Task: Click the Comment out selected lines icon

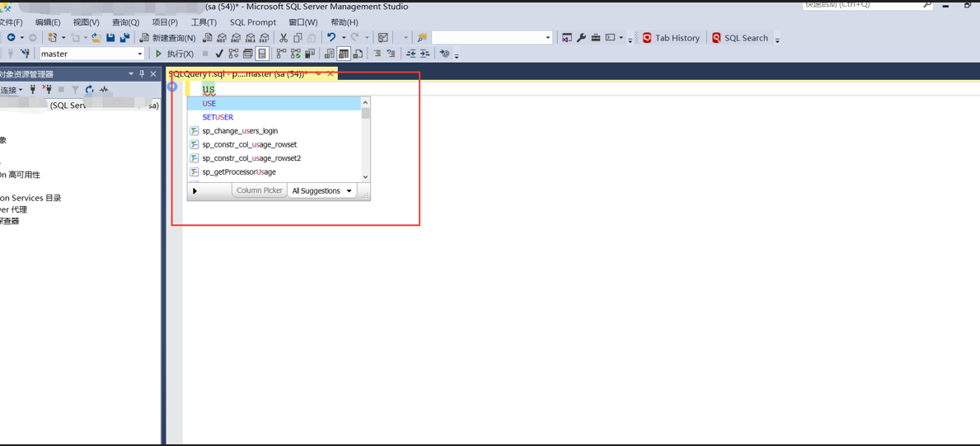Action: (x=377, y=53)
